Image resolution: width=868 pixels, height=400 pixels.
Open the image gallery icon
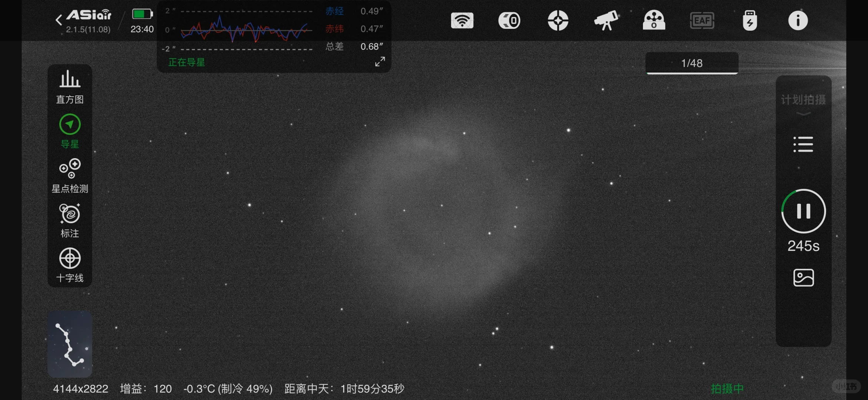point(803,278)
